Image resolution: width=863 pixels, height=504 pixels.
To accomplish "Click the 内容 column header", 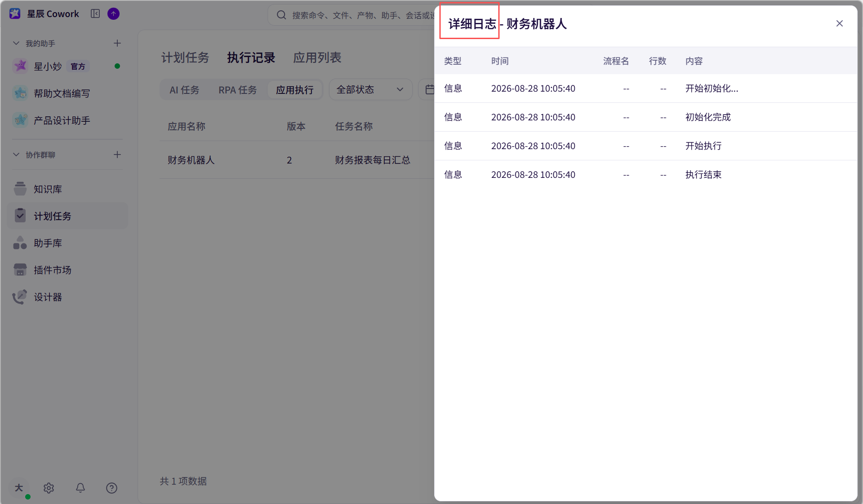I will click(694, 61).
